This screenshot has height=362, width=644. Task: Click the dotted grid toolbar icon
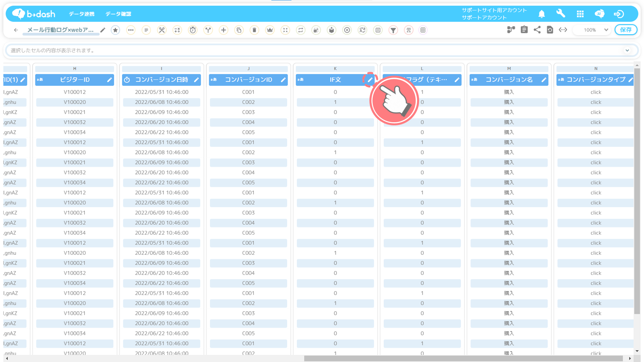coord(409,30)
